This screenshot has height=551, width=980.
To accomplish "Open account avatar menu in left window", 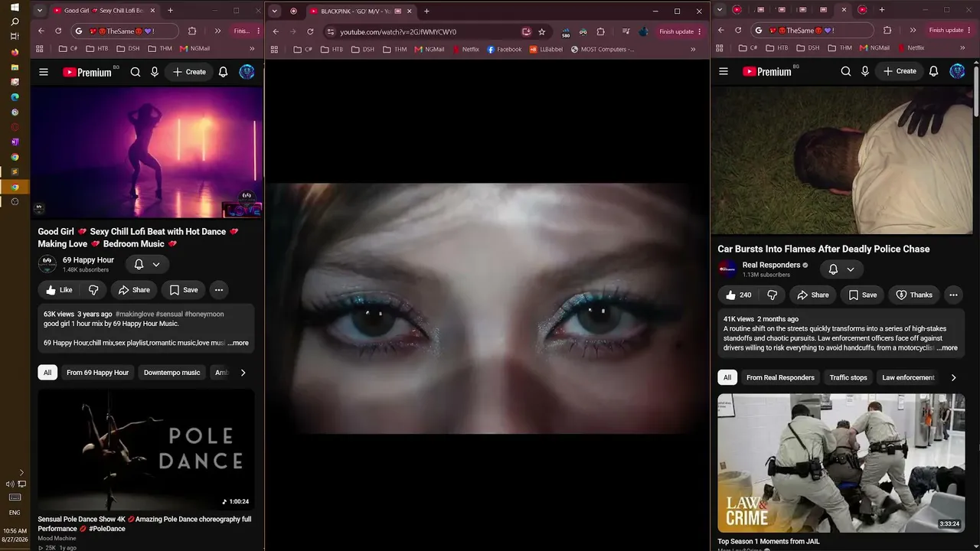I will (x=247, y=72).
